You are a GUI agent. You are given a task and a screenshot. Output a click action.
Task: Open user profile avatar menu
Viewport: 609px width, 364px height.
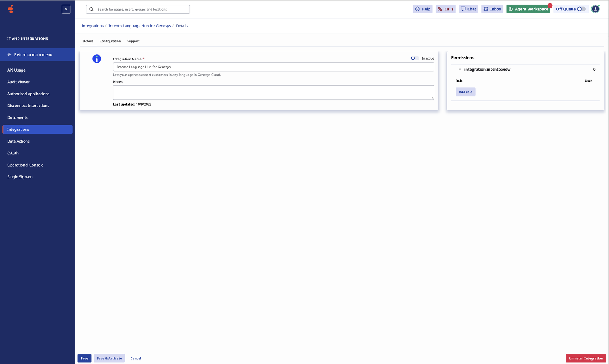point(596,9)
